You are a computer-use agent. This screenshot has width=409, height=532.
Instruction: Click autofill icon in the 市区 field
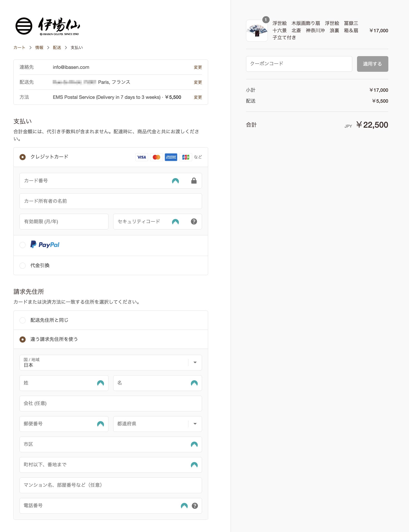click(x=194, y=445)
